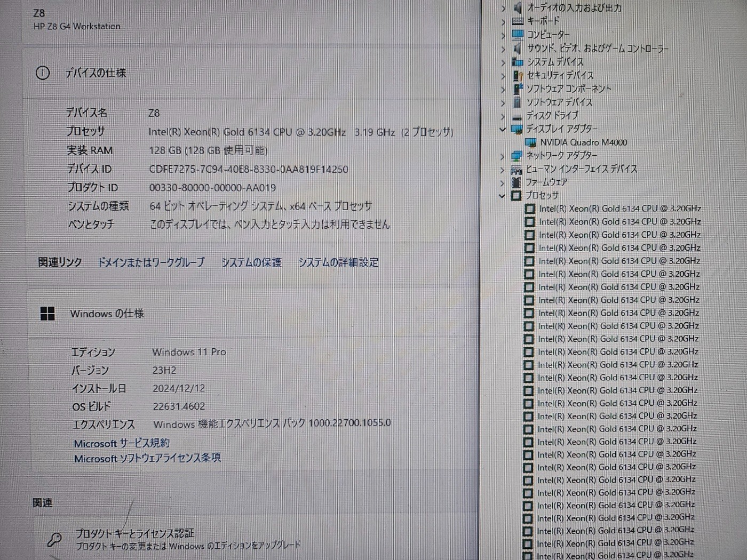
Task: Click the info icon beside デバイスの仕様
Action: (x=43, y=73)
